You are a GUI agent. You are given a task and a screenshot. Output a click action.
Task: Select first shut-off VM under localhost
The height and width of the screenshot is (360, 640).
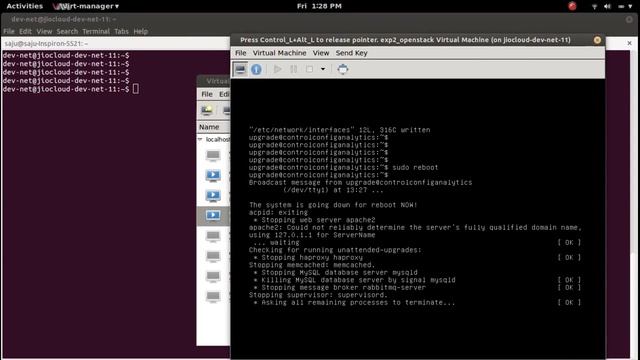tap(213, 156)
